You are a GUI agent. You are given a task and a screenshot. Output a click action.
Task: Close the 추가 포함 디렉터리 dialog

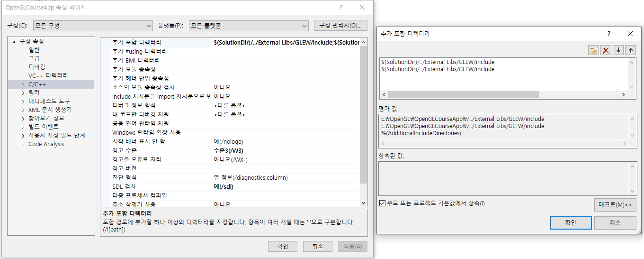coord(630,34)
